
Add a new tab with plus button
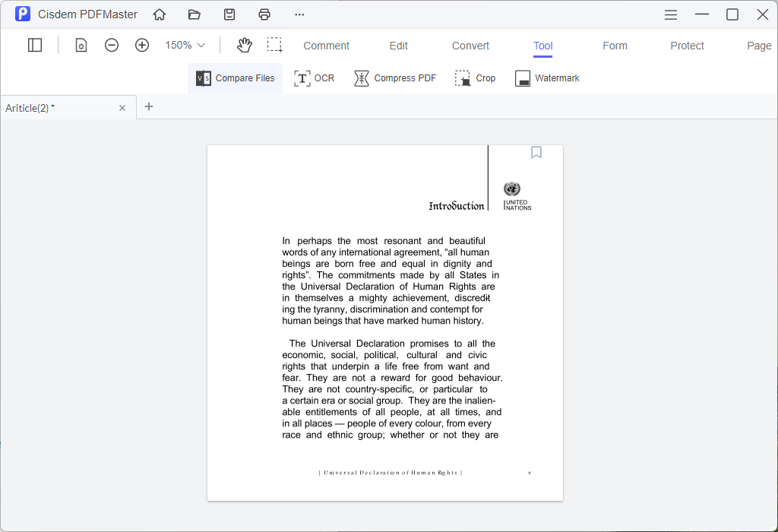tap(149, 106)
